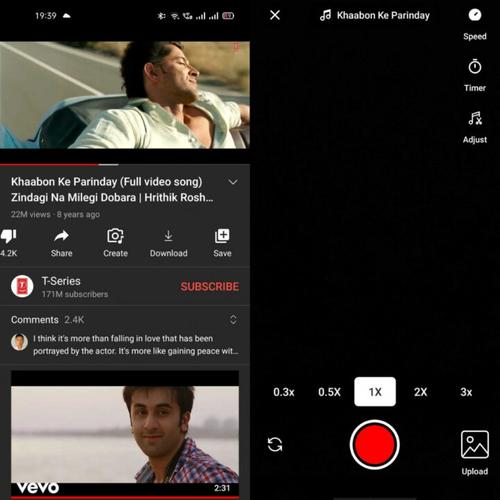This screenshot has width=500, height=500.
Task: Click the 19:39 clock
Action: [46, 16]
